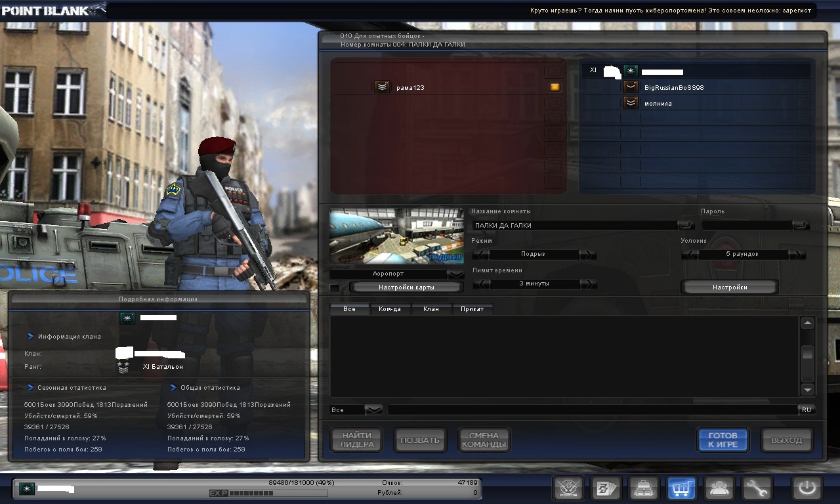The width and height of the screenshot is (840, 504).
Task: Confirm room name with the enter-arrow icon
Action: 686,225
